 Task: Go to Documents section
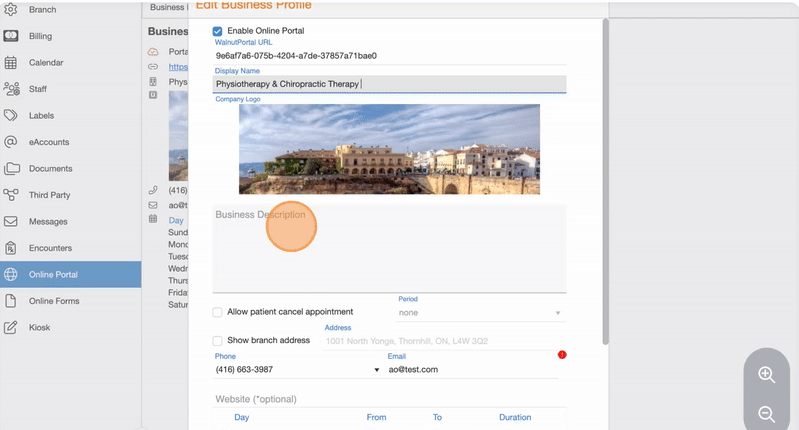(x=50, y=168)
